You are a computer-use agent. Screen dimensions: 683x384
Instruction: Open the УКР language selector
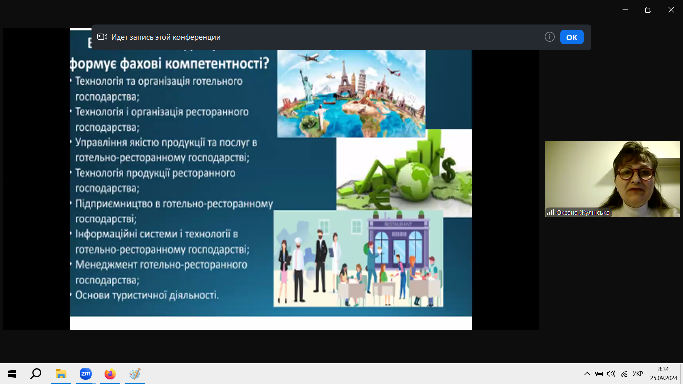[638, 374]
